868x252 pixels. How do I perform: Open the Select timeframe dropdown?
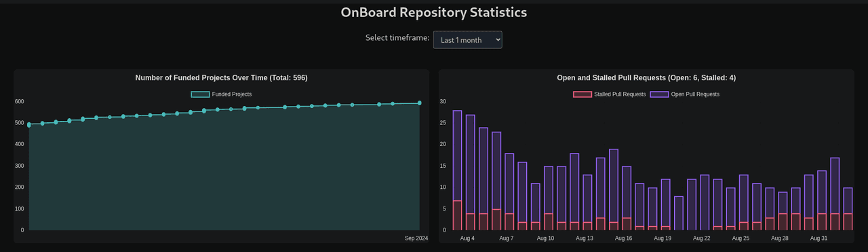point(467,40)
